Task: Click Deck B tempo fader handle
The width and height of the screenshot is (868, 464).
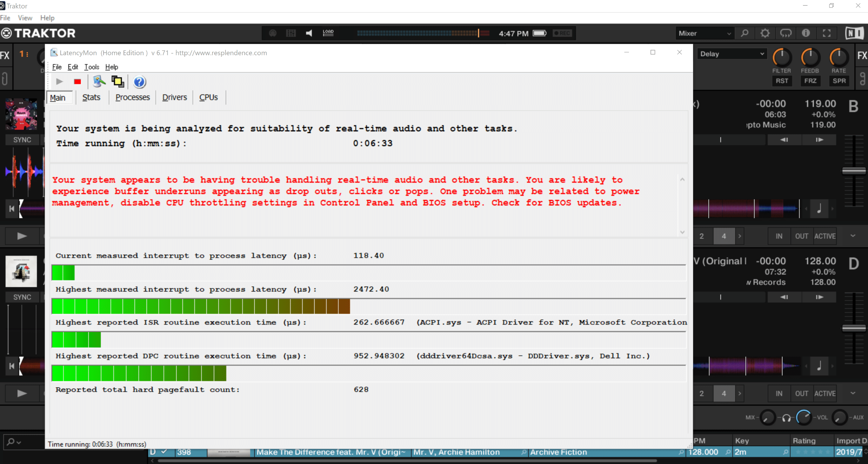Action: coord(854,171)
